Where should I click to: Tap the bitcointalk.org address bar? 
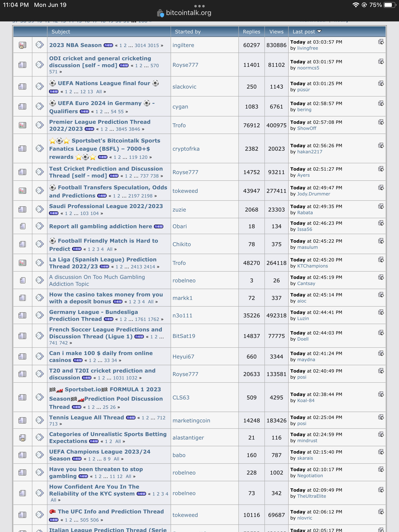point(188,13)
